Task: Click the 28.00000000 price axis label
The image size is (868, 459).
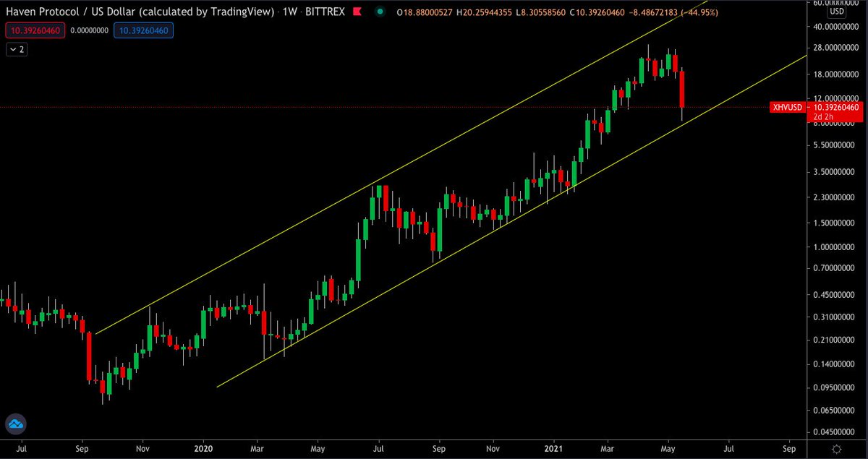Action: (x=837, y=48)
